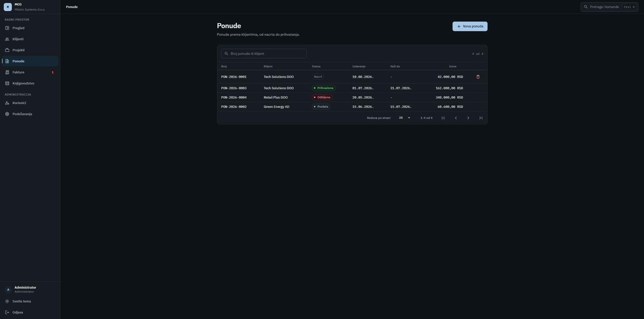Create a new offer with Nova ponuda
Image resolution: width=644 pixels, height=319 pixels.
click(470, 26)
